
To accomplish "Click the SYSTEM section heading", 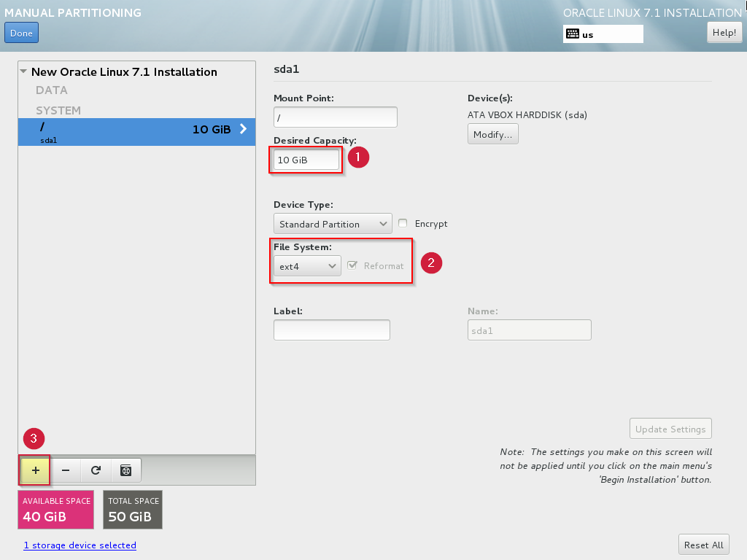I will point(58,111).
